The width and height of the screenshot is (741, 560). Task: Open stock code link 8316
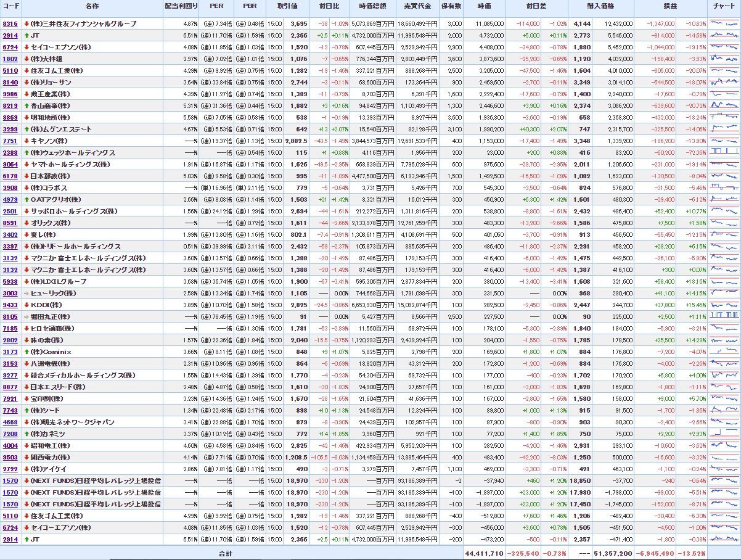10,23
